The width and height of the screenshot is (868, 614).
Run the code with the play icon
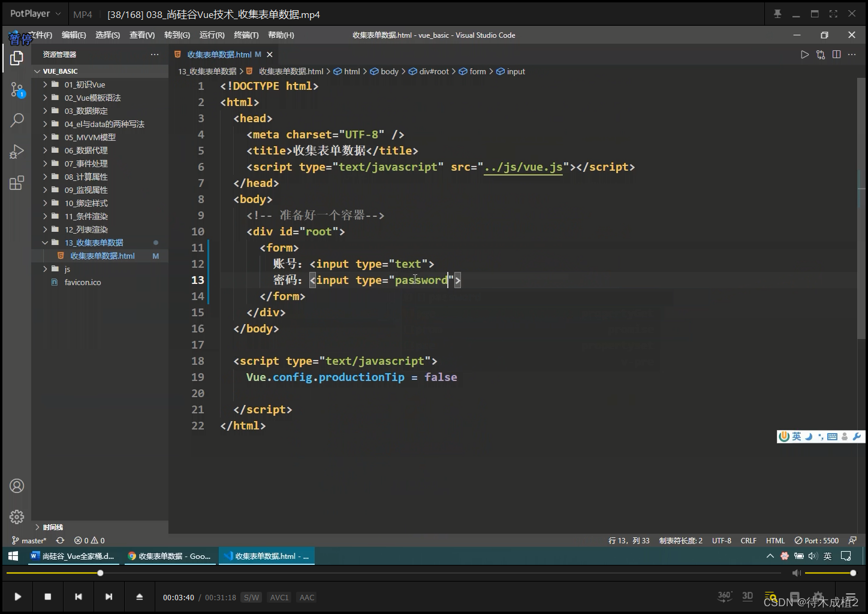[804, 55]
